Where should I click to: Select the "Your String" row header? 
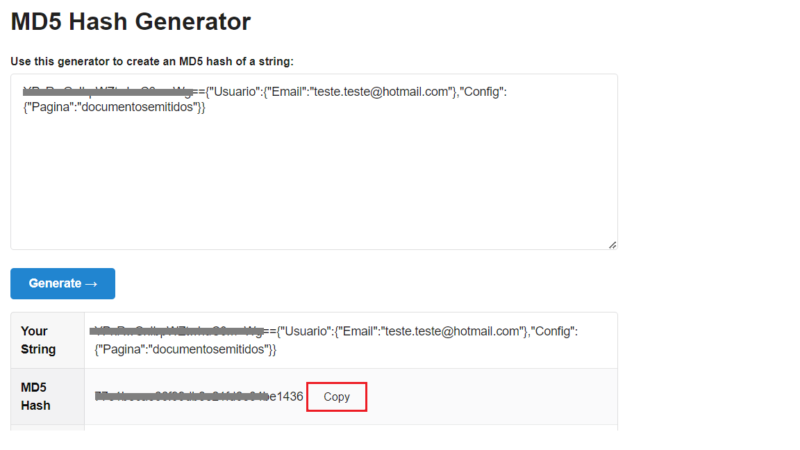(x=40, y=340)
